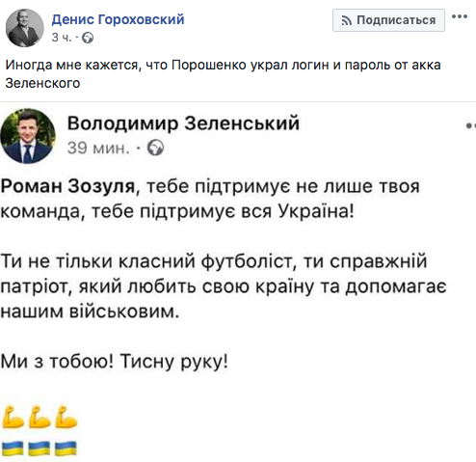Open Володимир Зеленський's profile photo

28,136
